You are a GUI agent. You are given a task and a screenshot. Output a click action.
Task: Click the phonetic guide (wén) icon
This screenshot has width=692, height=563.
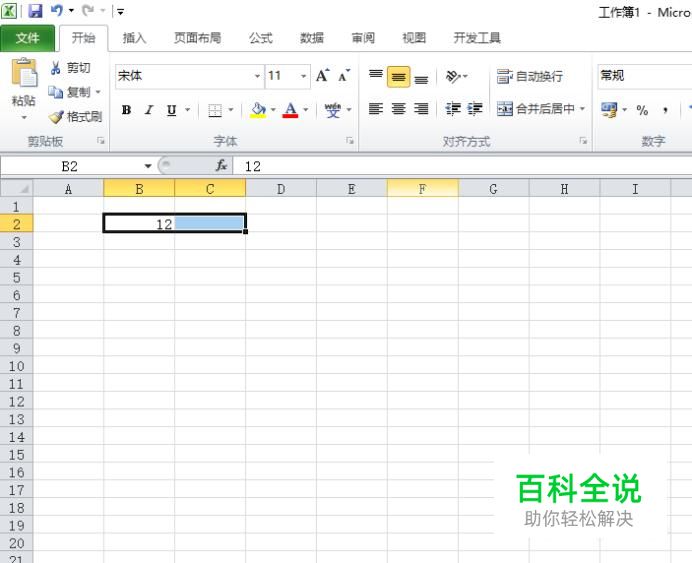click(x=333, y=110)
